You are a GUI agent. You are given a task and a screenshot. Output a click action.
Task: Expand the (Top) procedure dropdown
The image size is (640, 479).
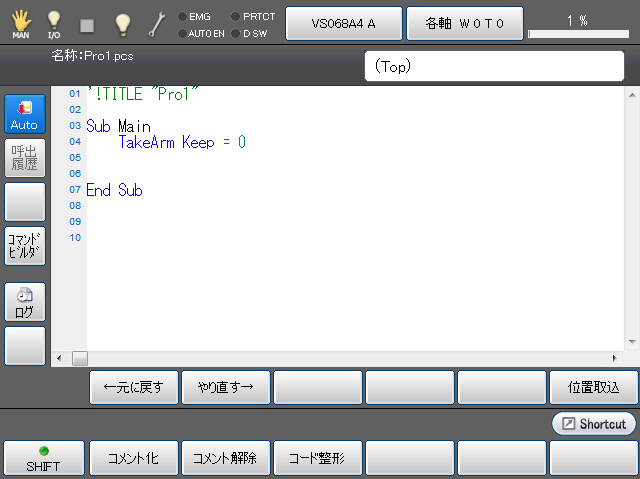(x=494, y=66)
